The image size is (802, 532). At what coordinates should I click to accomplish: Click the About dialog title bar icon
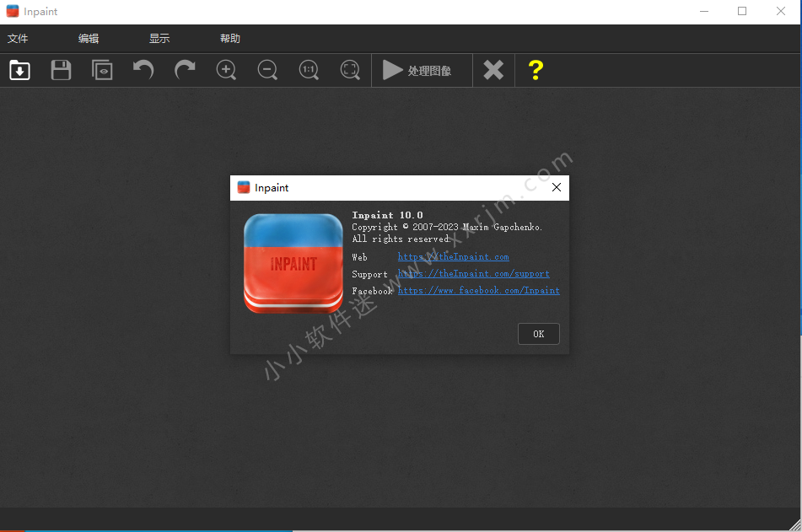pyautogui.click(x=244, y=187)
